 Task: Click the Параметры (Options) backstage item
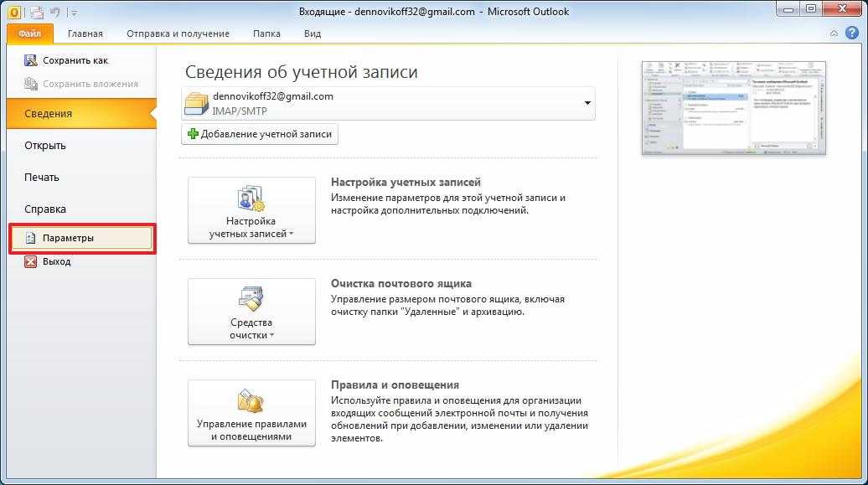point(80,238)
